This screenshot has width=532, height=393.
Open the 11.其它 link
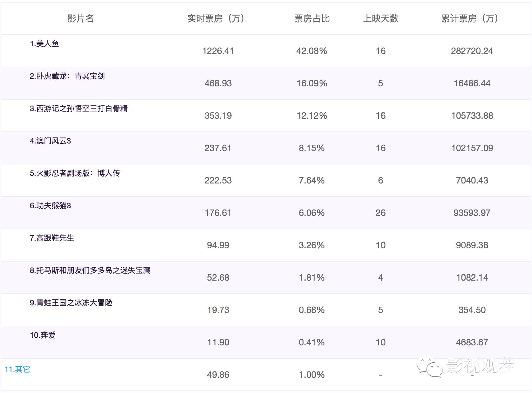coord(17,370)
